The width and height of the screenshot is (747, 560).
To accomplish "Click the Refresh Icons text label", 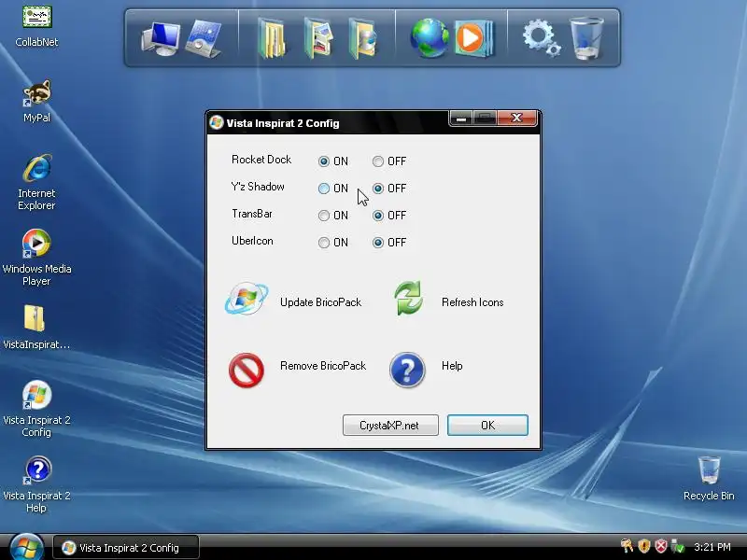I will [x=472, y=302].
